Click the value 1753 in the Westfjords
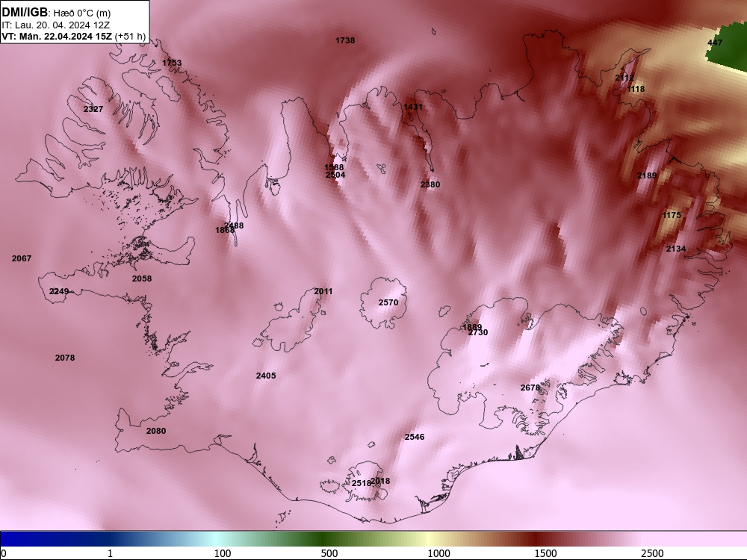 [x=172, y=63]
